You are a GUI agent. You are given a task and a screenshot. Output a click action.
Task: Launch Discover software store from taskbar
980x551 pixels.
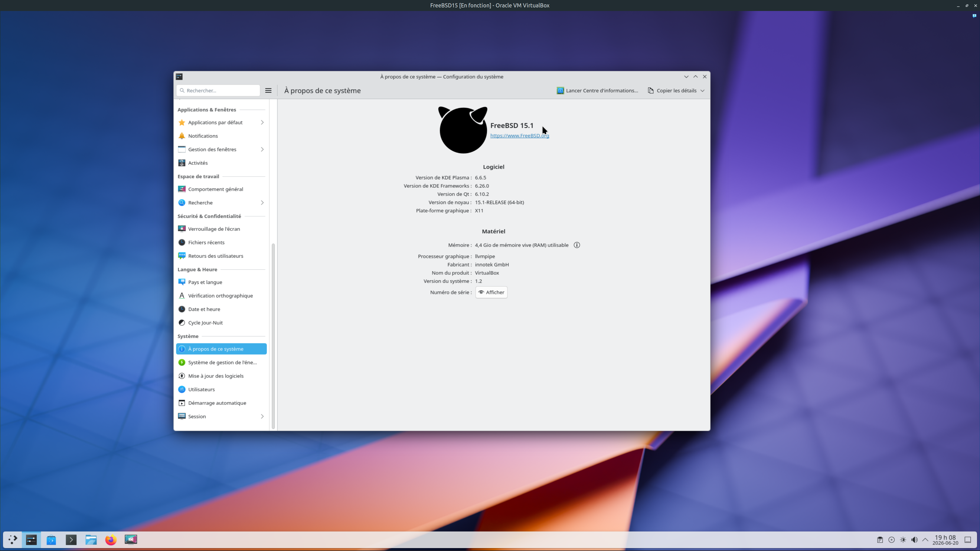click(51, 540)
